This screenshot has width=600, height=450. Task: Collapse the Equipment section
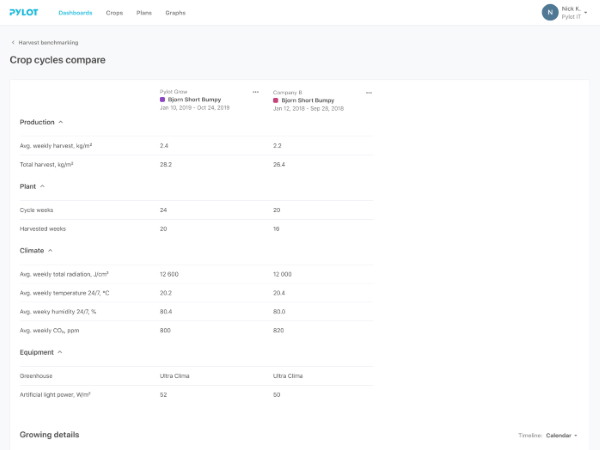(x=59, y=352)
